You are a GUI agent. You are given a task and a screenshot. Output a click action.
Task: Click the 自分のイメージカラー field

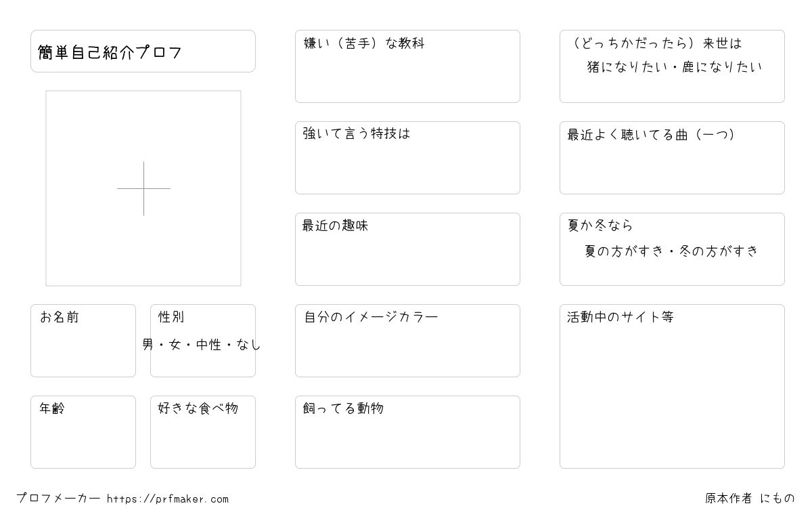[x=407, y=349]
